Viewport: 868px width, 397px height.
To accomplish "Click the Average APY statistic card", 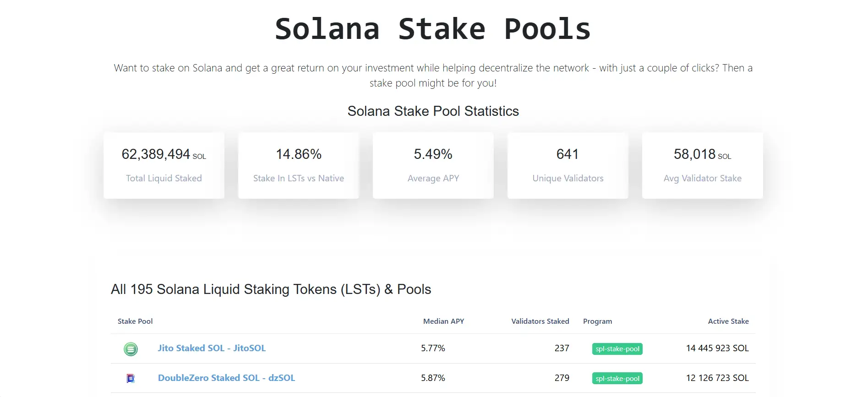I will pos(433,165).
